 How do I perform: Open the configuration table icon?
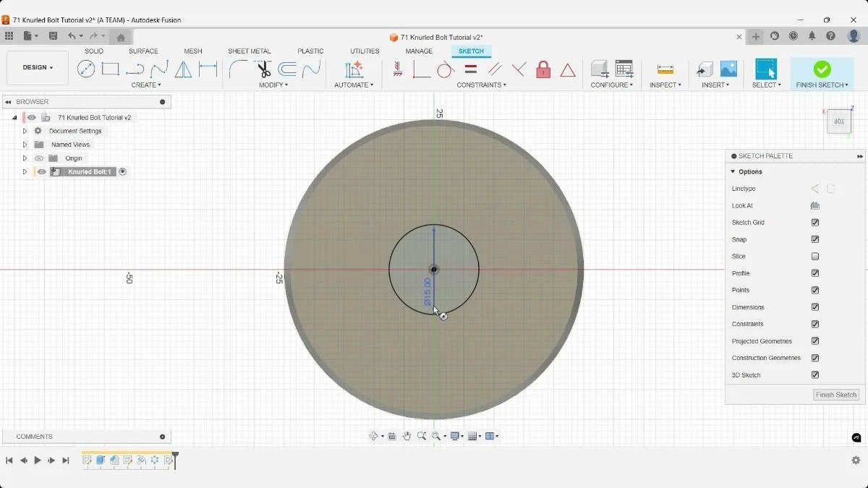(x=624, y=69)
